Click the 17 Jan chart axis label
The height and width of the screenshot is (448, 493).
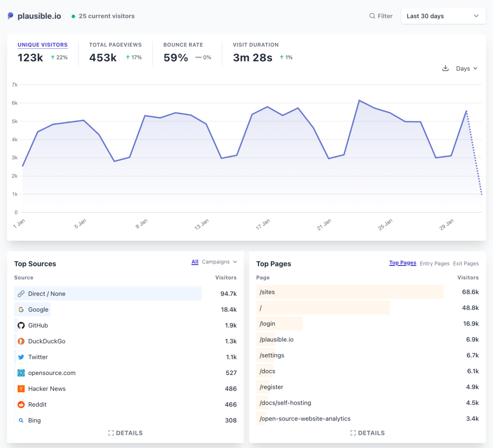[263, 224]
